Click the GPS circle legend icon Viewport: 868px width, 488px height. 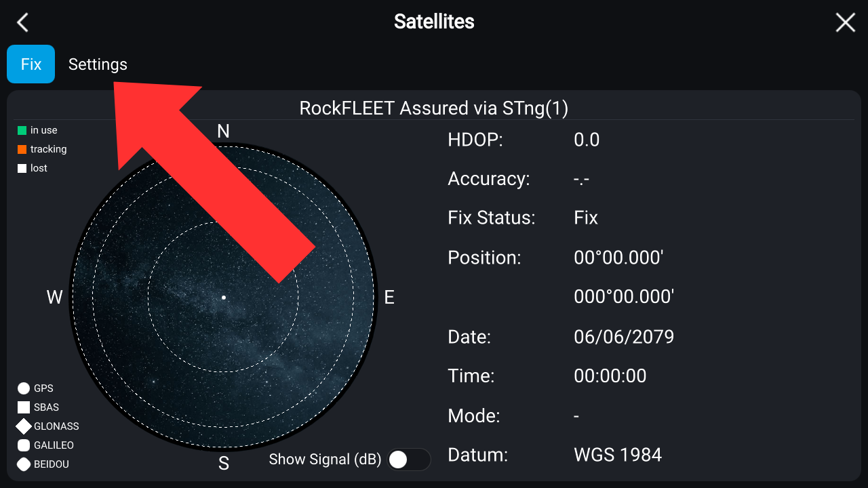tap(24, 388)
